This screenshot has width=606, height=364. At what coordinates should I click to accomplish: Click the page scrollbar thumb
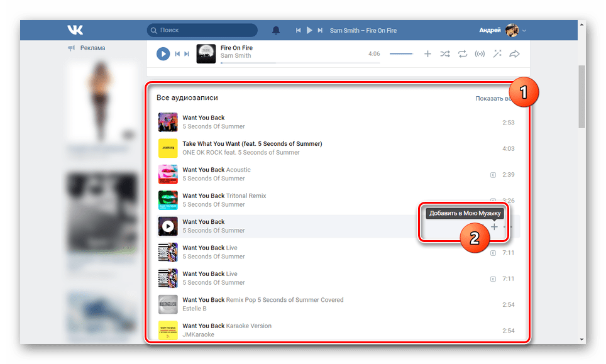pos(581,97)
